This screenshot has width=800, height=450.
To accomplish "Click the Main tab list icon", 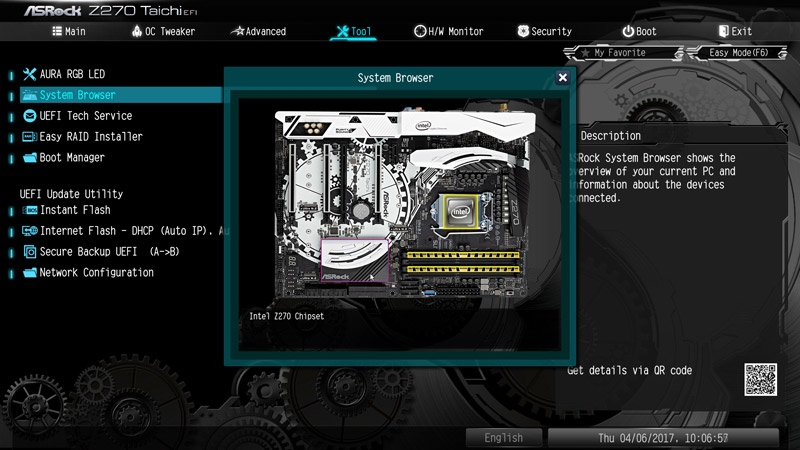I will click(57, 31).
